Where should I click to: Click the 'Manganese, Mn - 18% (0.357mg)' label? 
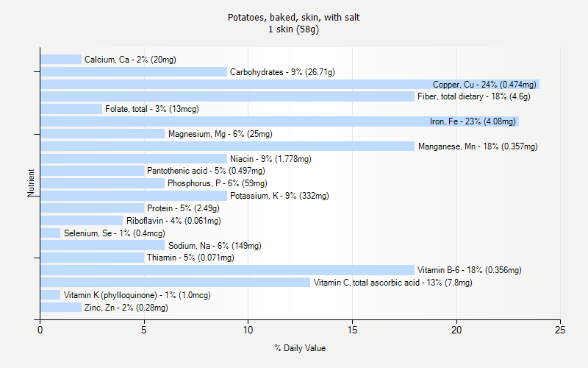pyautogui.click(x=478, y=146)
